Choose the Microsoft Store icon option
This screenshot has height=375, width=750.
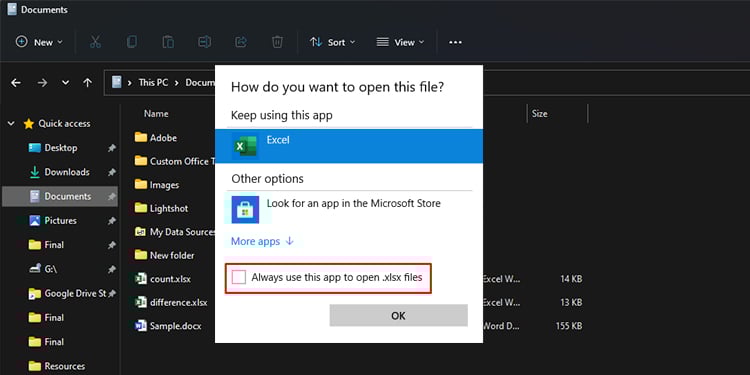(x=245, y=210)
